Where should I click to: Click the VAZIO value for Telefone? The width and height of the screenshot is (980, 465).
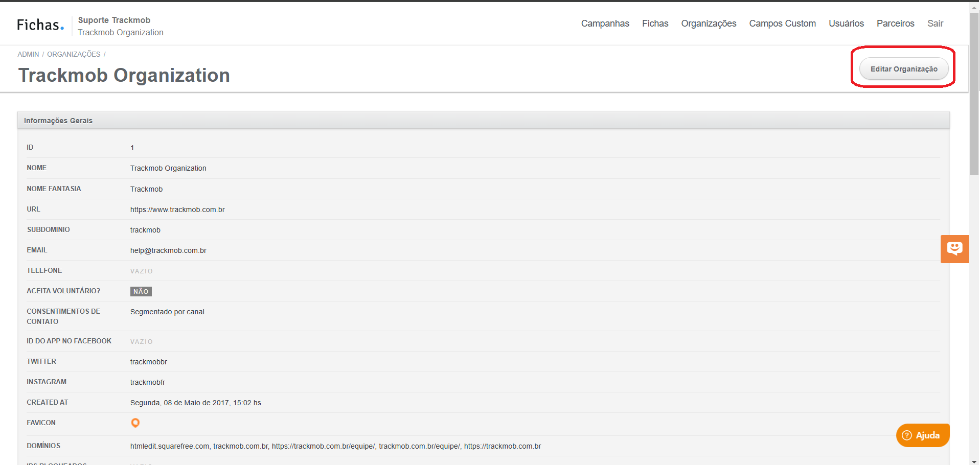[142, 271]
